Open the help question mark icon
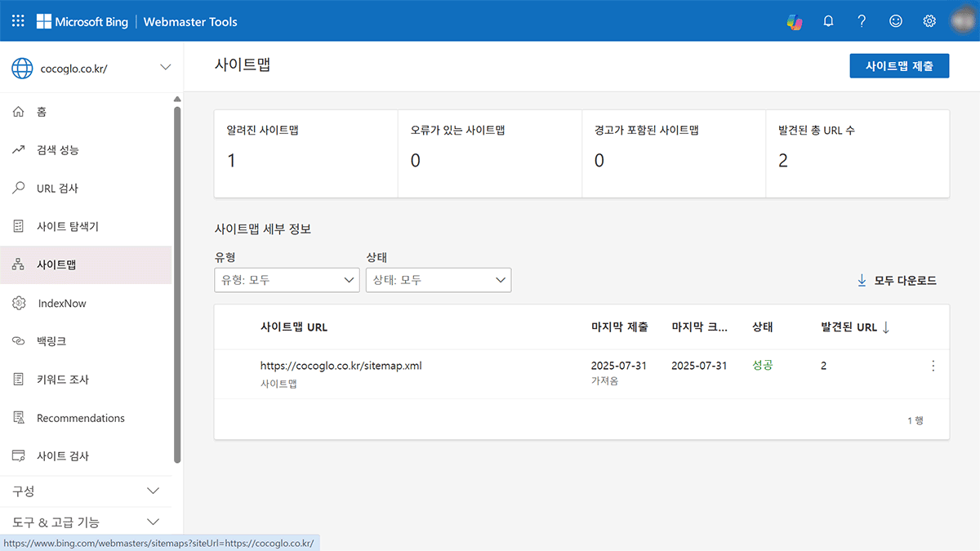The height and width of the screenshot is (551, 980). [x=862, y=22]
